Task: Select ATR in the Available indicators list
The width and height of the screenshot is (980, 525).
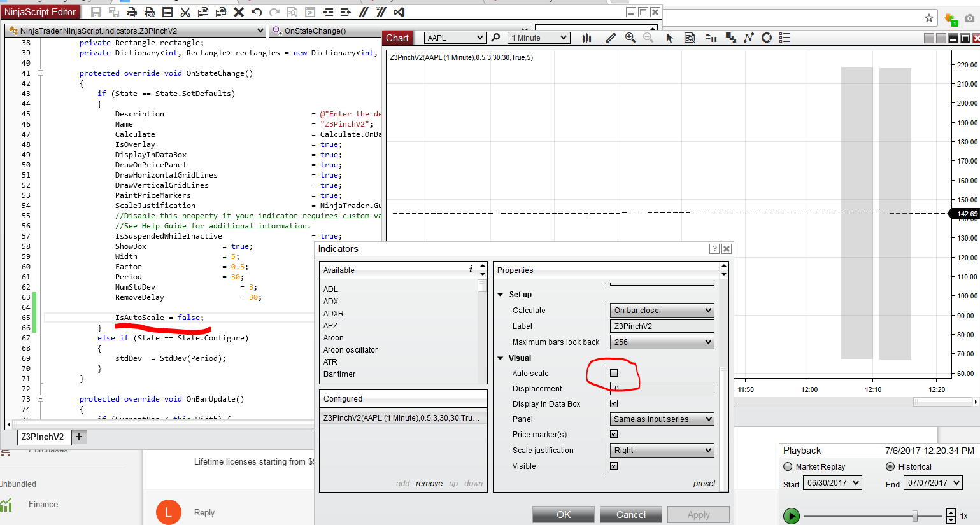Action: [x=330, y=362]
